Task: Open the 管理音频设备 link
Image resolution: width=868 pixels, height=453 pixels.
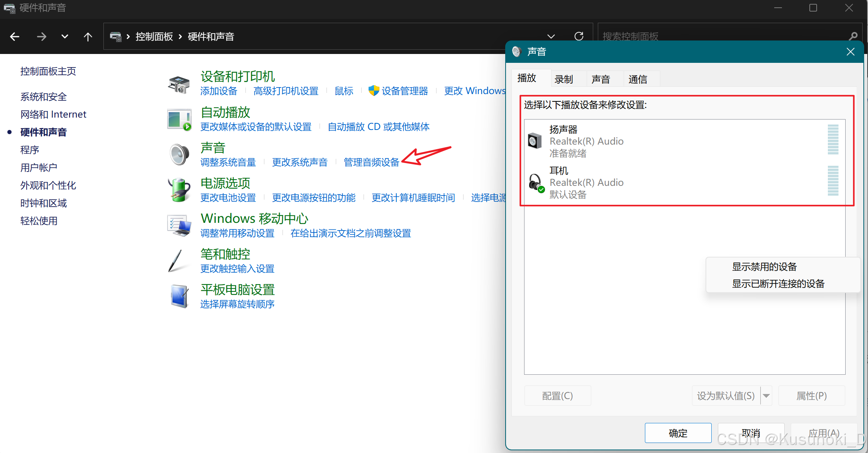Action: [x=371, y=162]
